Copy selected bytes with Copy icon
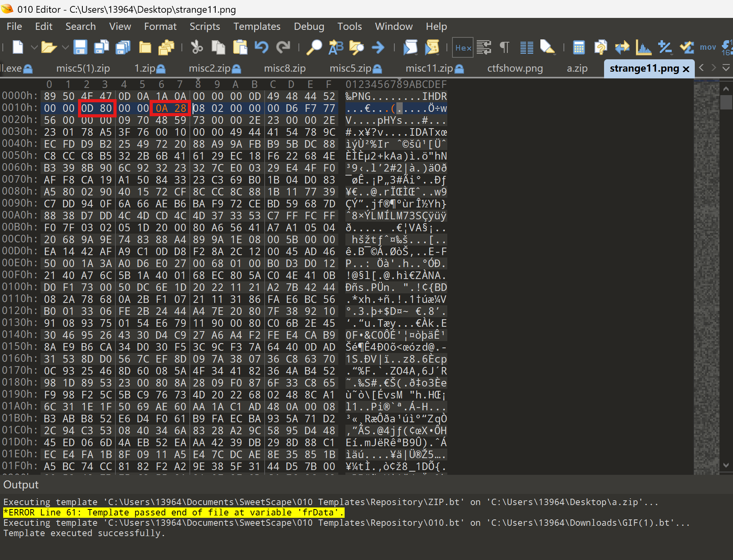This screenshot has height=560, width=733. 218,47
